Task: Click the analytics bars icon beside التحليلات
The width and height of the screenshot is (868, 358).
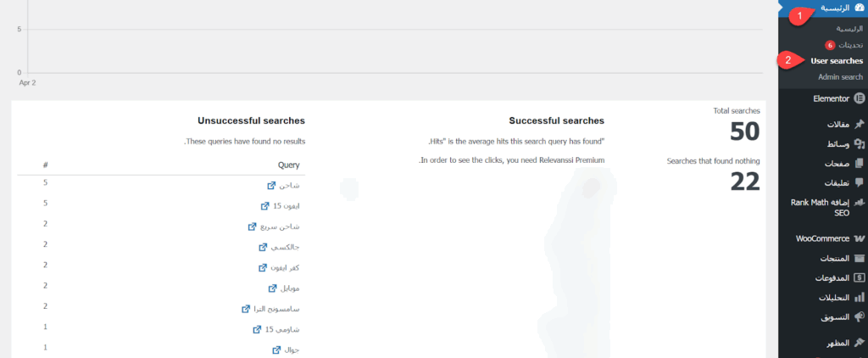Action: (x=860, y=298)
